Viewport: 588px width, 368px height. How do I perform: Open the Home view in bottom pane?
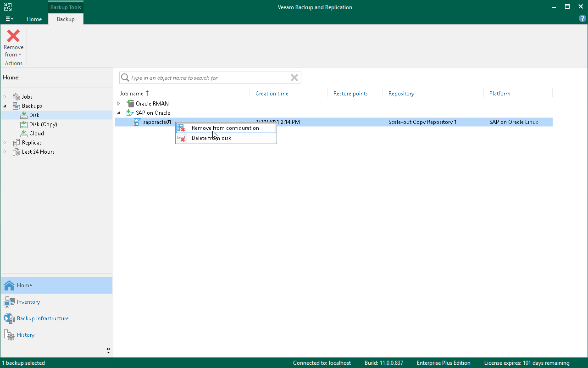pyautogui.click(x=56, y=285)
